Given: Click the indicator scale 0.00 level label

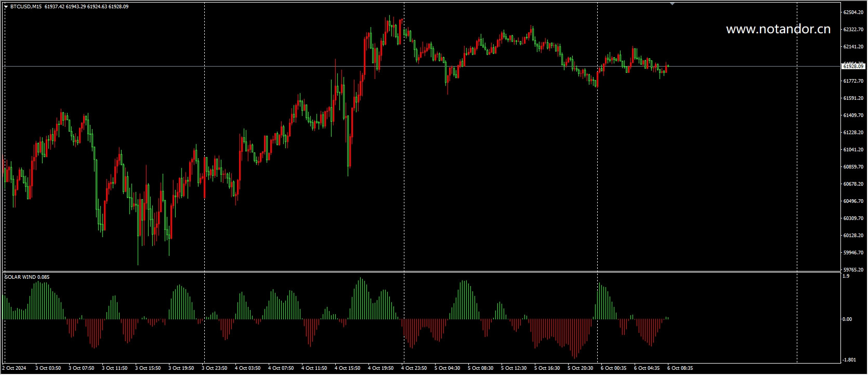Looking at the screenshot, I should pos(847,319).
